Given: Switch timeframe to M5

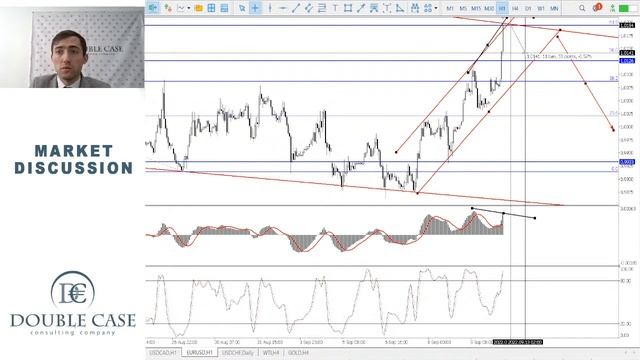Looking at the screenshot, I should click(x=463, y=8).
